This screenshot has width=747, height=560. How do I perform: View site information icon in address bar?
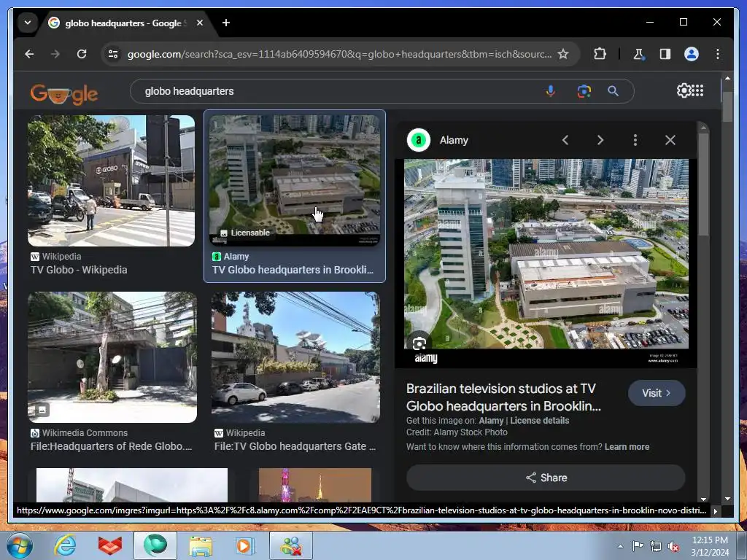click(113, 54)
